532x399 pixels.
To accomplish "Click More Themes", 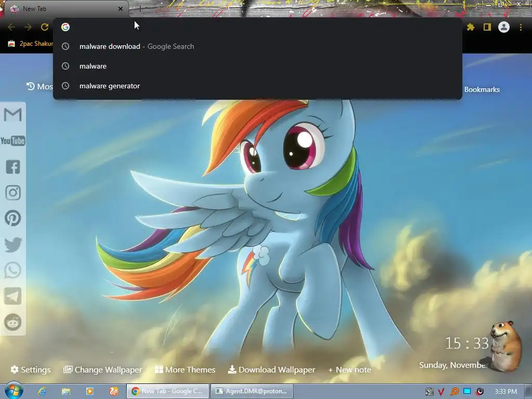I will (185, 369).
